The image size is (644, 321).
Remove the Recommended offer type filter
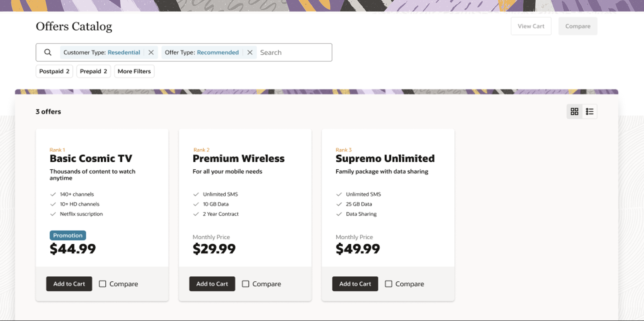(250, 52)
